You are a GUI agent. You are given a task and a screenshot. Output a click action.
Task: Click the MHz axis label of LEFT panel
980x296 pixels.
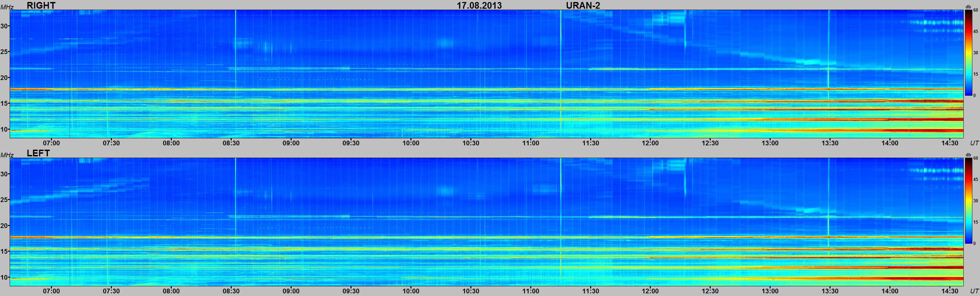coord(7,155)
